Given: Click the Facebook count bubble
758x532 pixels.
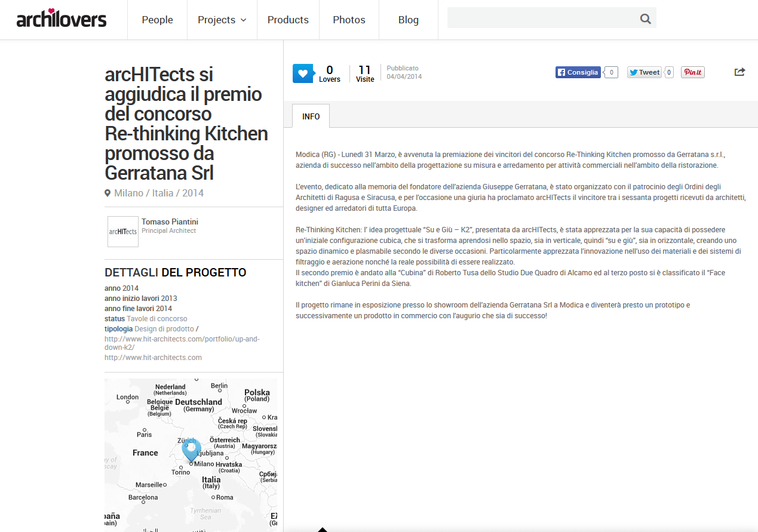Looking at the screenshot, I should (610, 72).
